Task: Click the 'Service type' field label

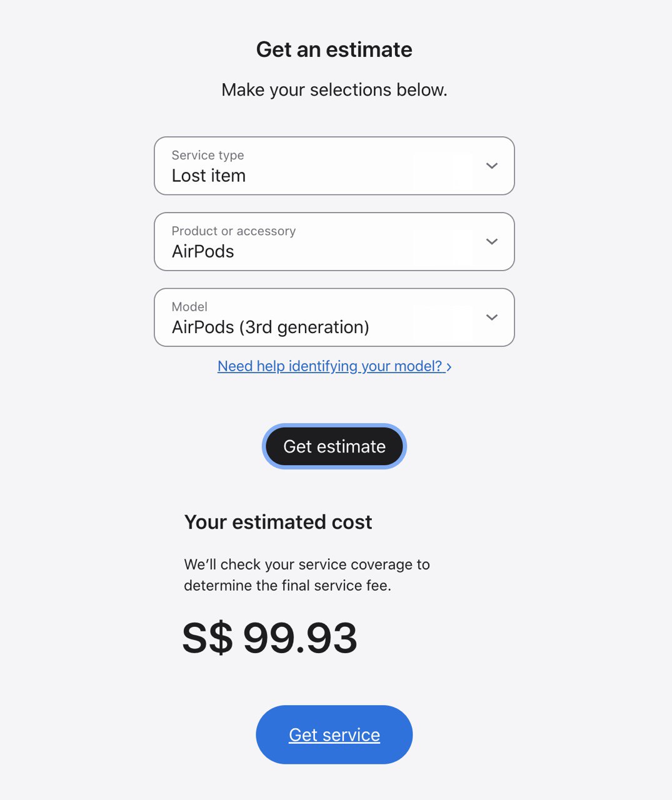Action: tap(208, 155)
